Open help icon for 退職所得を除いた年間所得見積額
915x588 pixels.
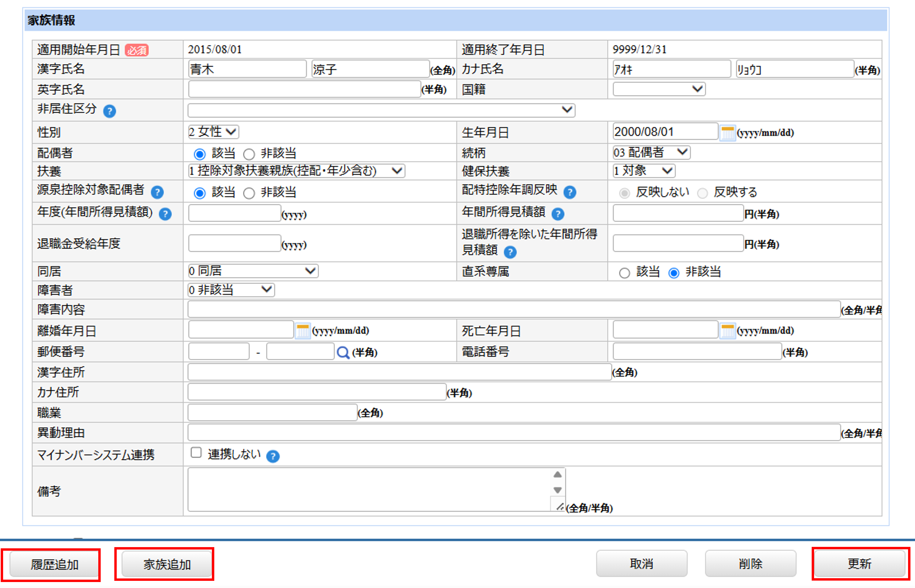pyautogui.click(x=510, y=252)
